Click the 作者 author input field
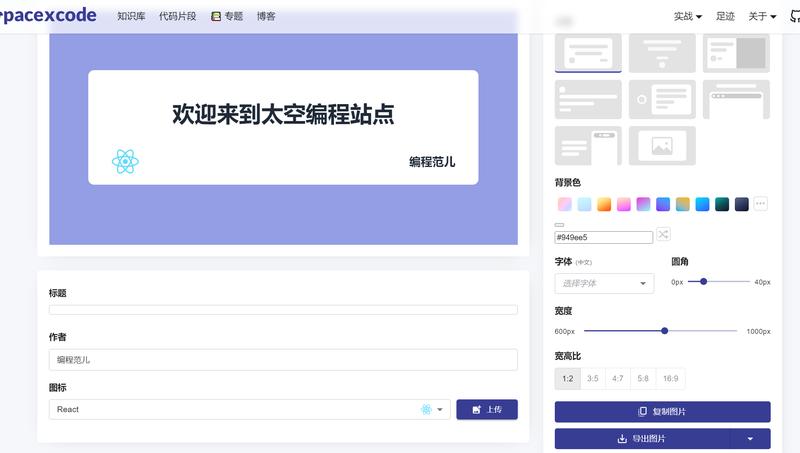Screen dimensions: 800x453 283,360
